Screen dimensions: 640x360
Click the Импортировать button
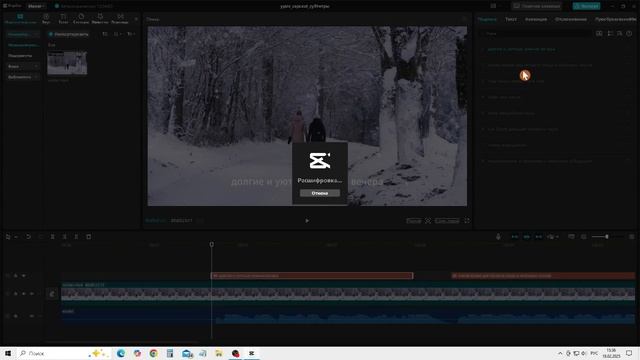pyautogui.click(x=68, y=34)
